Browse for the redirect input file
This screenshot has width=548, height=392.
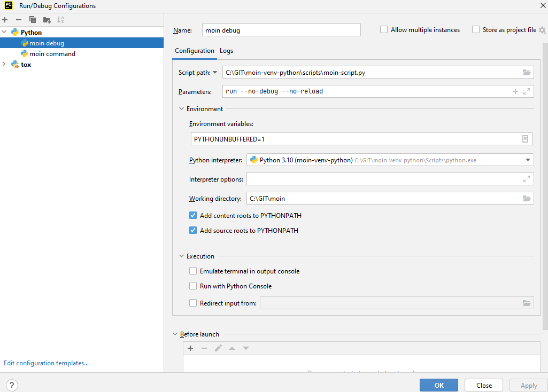coord(526,303)
